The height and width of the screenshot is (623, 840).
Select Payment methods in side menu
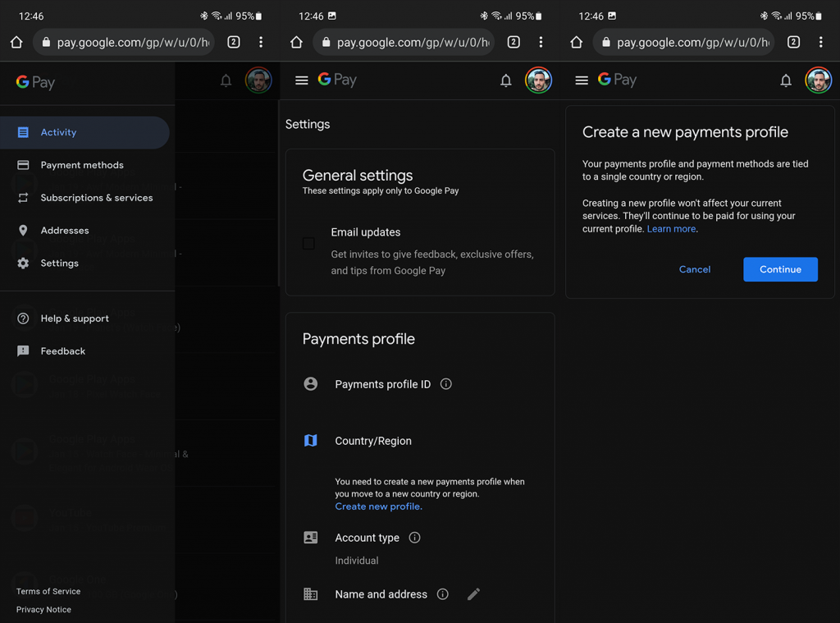(82, 165)
